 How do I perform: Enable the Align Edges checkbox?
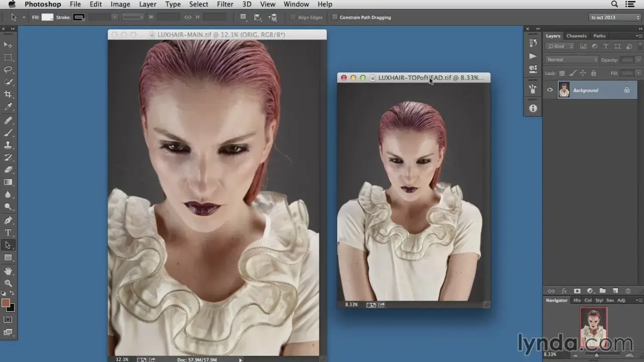pyautogui.click(x=293, y=17)
